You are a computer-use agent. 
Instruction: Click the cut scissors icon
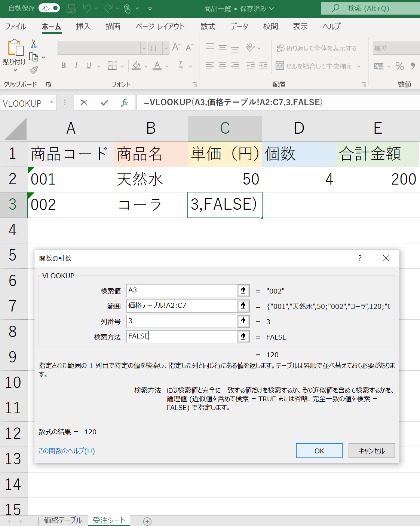click(34, 44)
